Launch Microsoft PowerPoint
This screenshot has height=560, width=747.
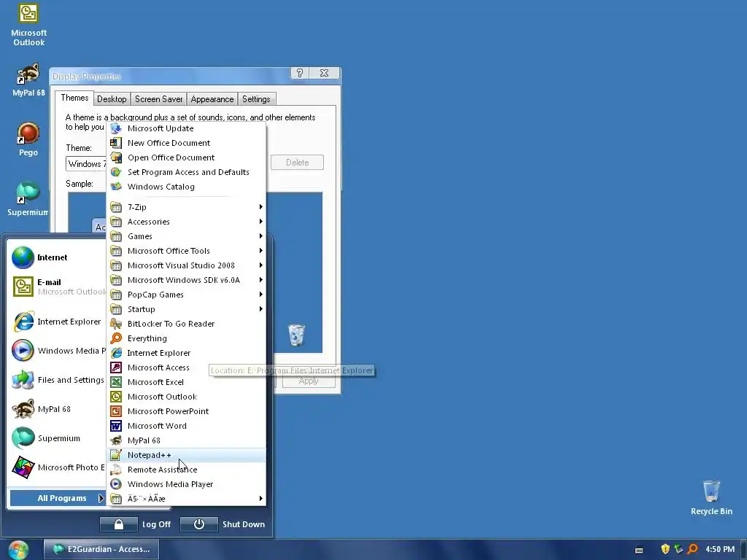coord(186,411)
